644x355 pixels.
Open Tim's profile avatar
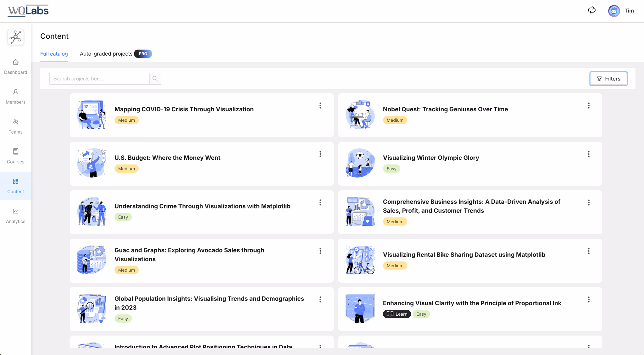pos(614,11)
